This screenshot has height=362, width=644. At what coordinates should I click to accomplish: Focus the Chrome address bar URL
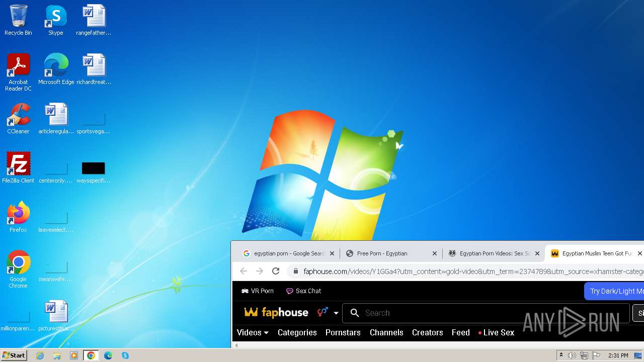click(x=473, y=271)
